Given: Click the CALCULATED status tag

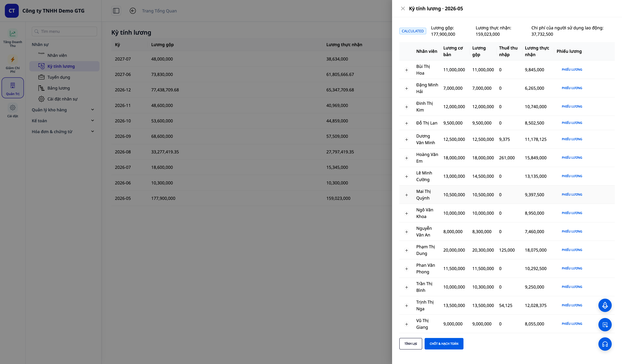Looking at the screenshot, I should tap(412, 31).
